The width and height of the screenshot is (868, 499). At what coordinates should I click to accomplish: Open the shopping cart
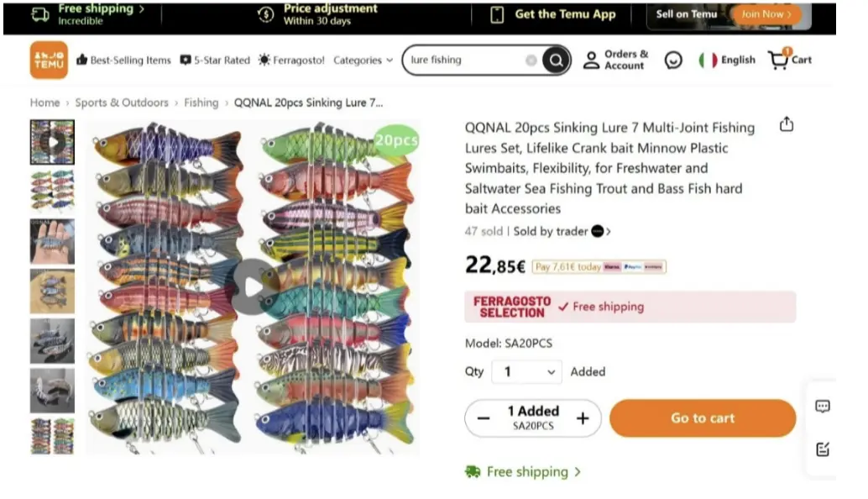[x=790, y=60]
